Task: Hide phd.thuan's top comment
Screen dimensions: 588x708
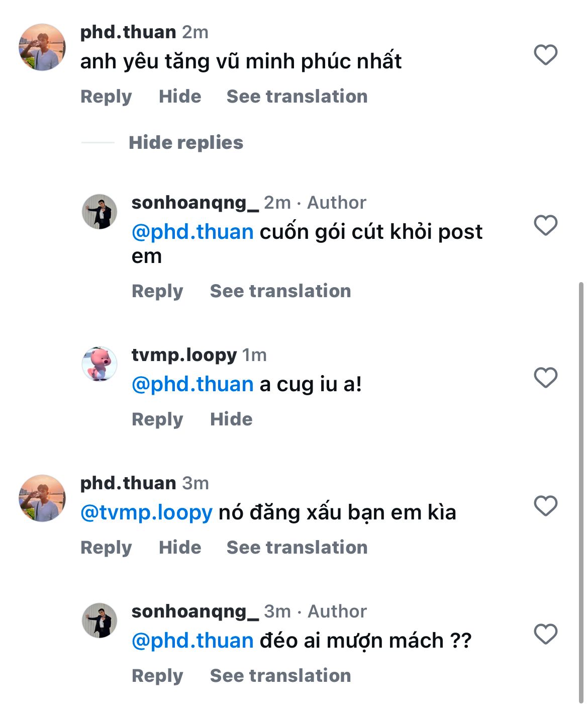Action: [x=180, y=97]
